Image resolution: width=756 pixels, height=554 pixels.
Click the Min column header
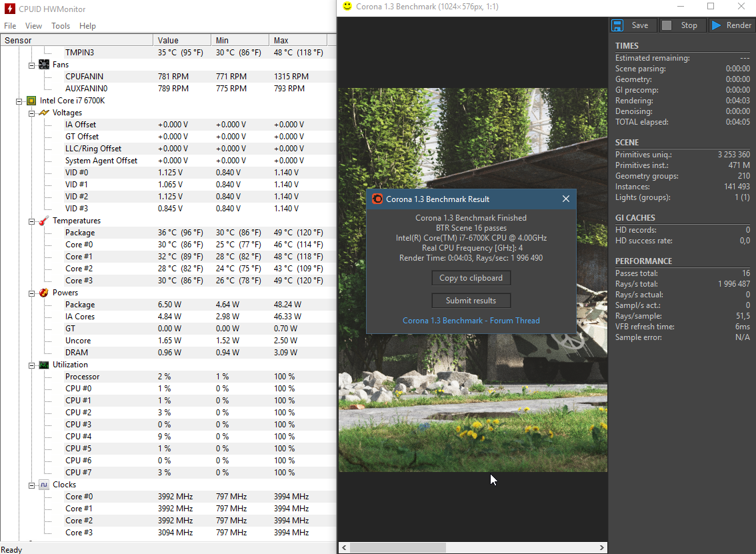[239, 40]
